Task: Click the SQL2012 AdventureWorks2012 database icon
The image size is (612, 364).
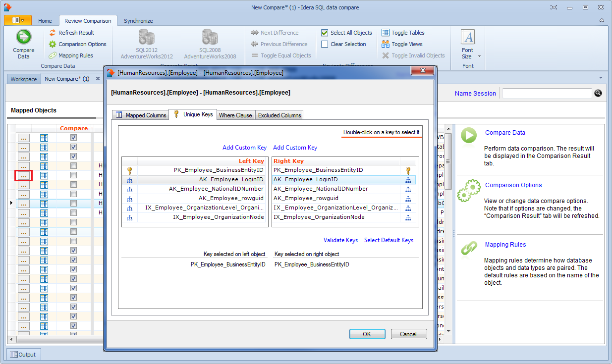Action: pos(147,38)
